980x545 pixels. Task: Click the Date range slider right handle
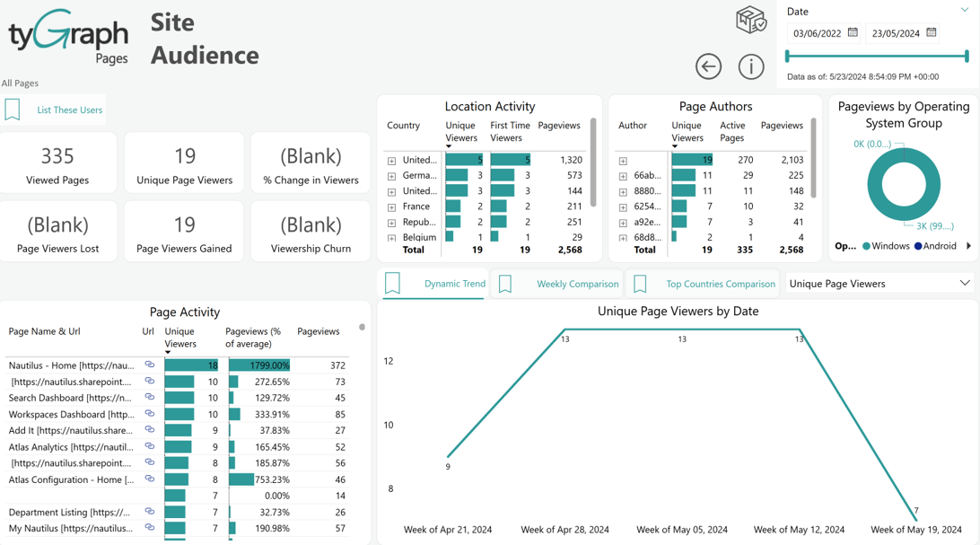967,57
